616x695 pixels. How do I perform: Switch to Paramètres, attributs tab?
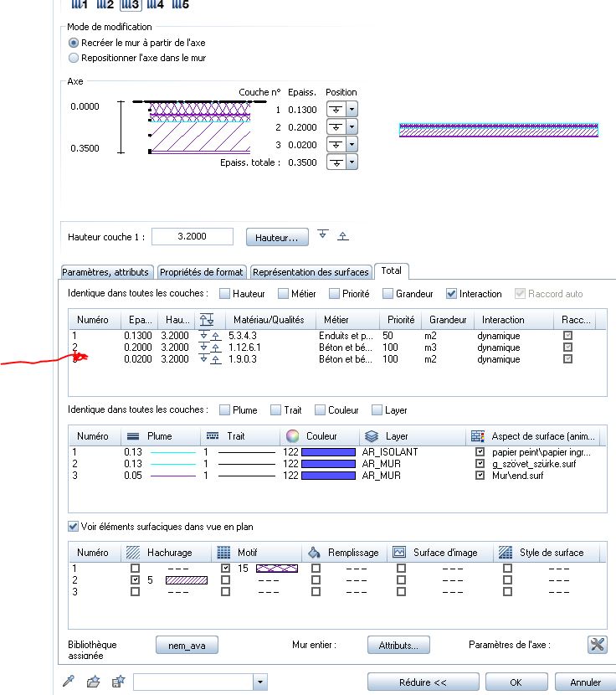[x=105, y=271]
